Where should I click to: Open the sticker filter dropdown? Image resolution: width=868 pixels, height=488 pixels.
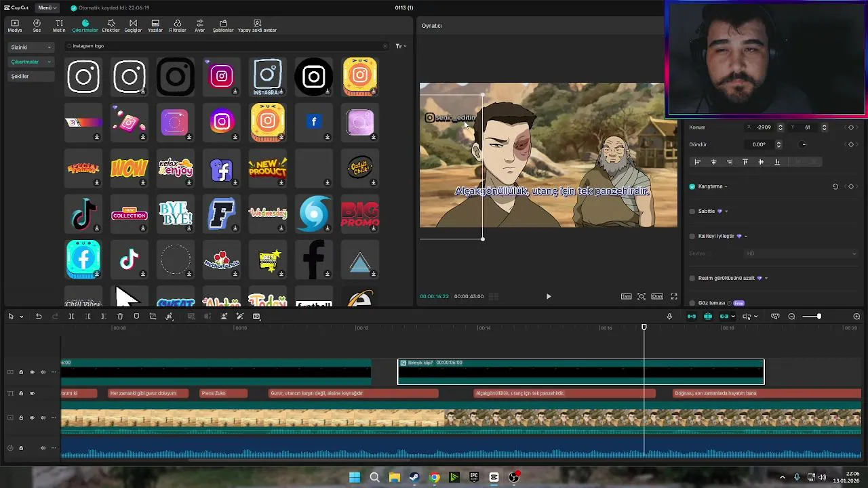(x=401, y=46)
